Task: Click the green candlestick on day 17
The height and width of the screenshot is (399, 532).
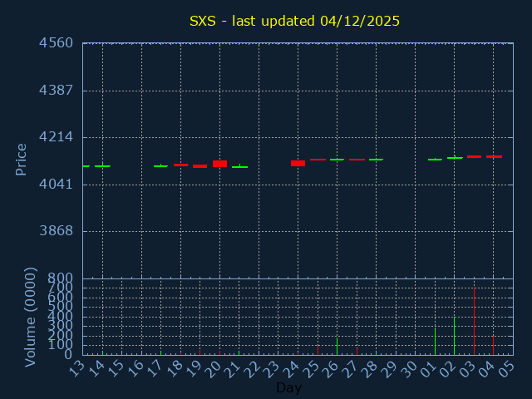Action: tap(160, 166)
